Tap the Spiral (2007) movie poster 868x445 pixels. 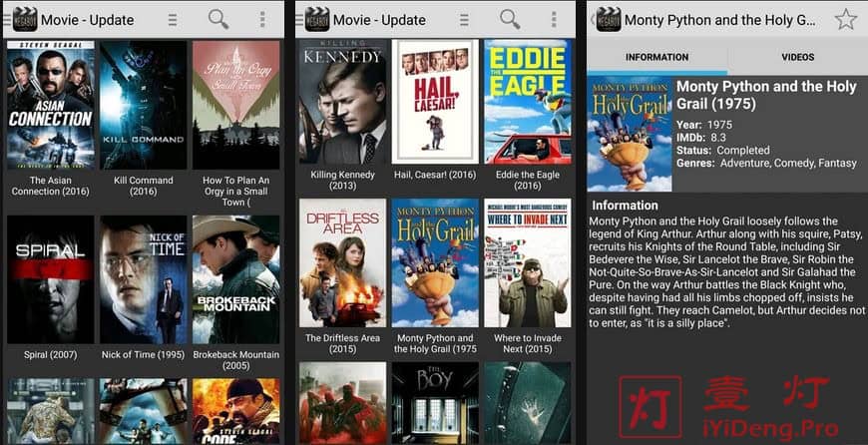[x=50, y=279]
